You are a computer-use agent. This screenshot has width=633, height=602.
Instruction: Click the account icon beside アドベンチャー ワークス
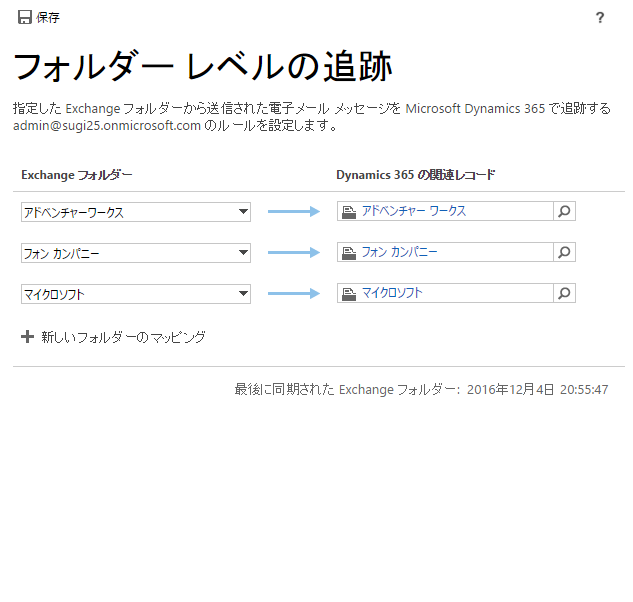349,212
